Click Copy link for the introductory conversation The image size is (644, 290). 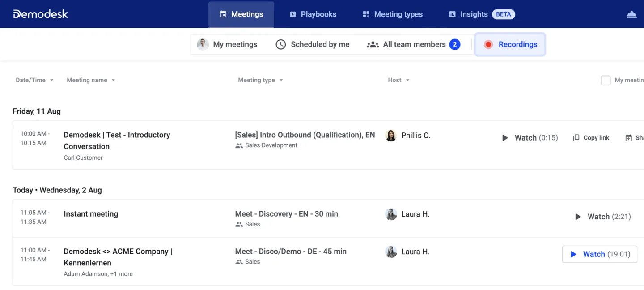click(x=591, y=138)
